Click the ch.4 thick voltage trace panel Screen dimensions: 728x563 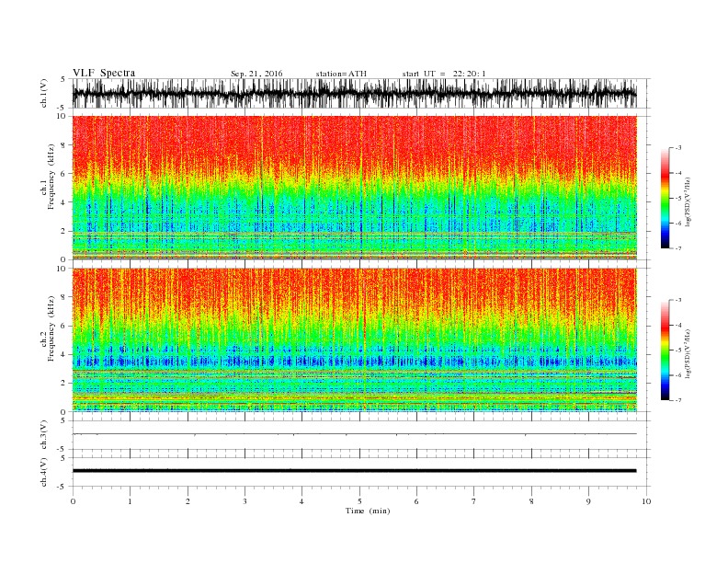[360, 472]
